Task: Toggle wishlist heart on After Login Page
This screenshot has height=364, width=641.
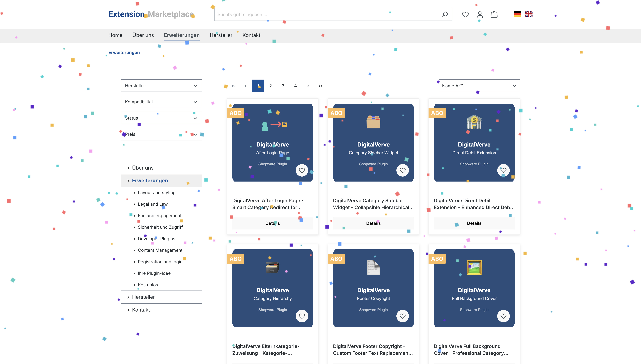Action: [x=302, y=170]
